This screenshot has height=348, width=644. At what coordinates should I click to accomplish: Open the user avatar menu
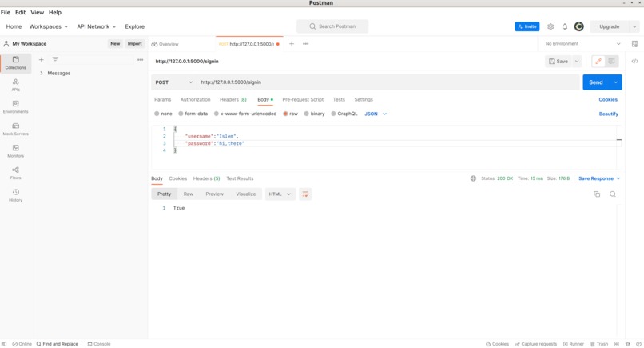tap(579, 26)
